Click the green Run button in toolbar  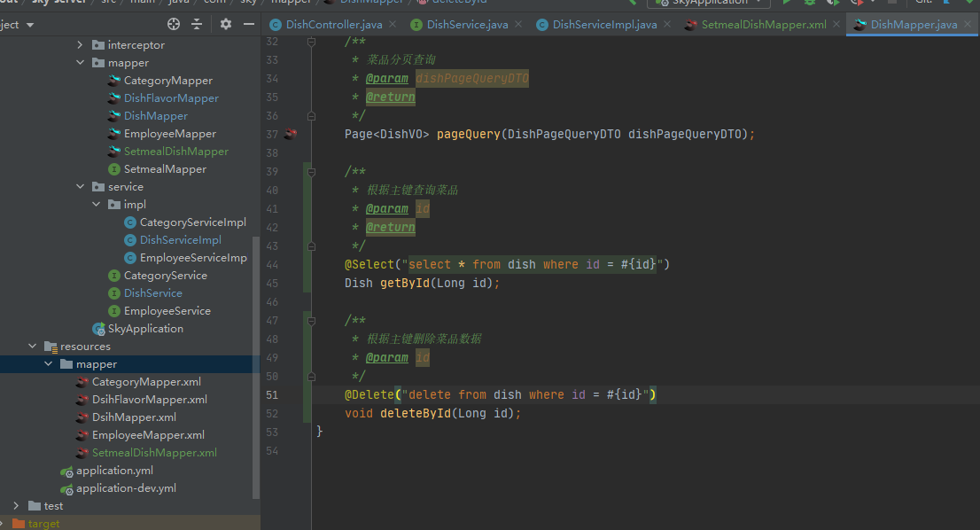786,3
